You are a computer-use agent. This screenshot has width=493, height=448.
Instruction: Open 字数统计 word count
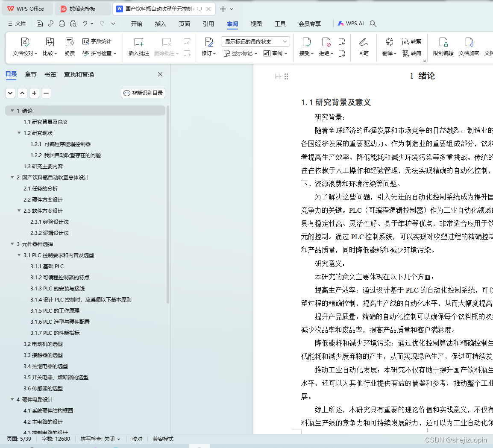[x=97, y=41]
